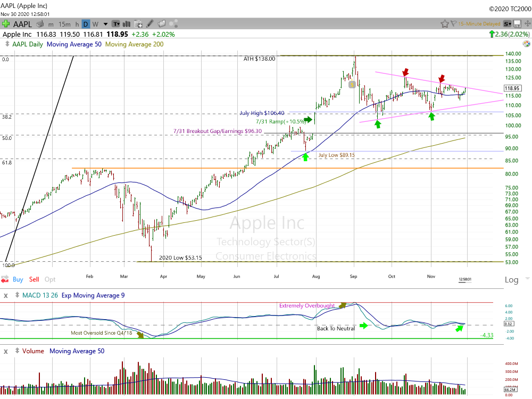
Task: Click the reorder arrows beside MACD 13 26
Action: (17, 295)
